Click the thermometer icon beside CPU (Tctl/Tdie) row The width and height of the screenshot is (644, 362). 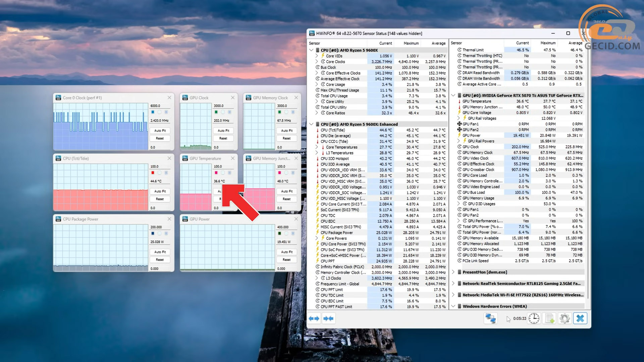click(x=318, y=130)
